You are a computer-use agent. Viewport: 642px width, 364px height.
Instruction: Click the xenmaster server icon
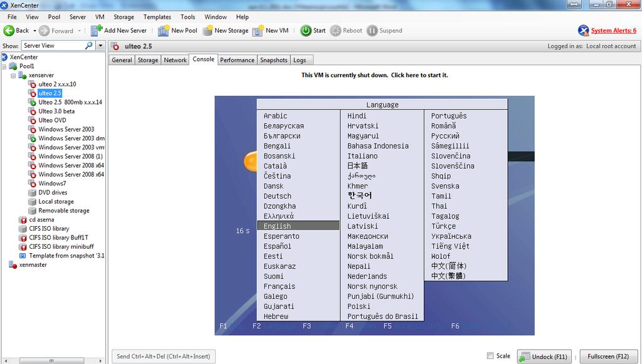pyautogui.click(x=13, y=264)
